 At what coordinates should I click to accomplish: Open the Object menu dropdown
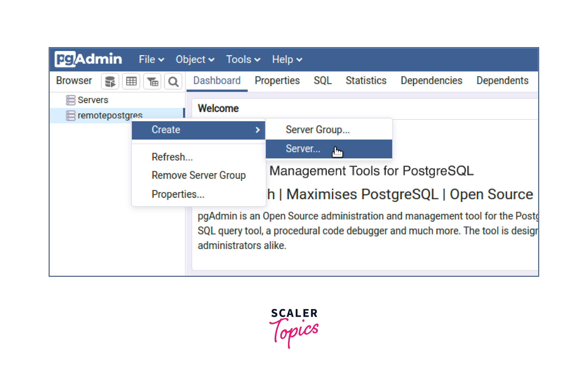[195, 60]
